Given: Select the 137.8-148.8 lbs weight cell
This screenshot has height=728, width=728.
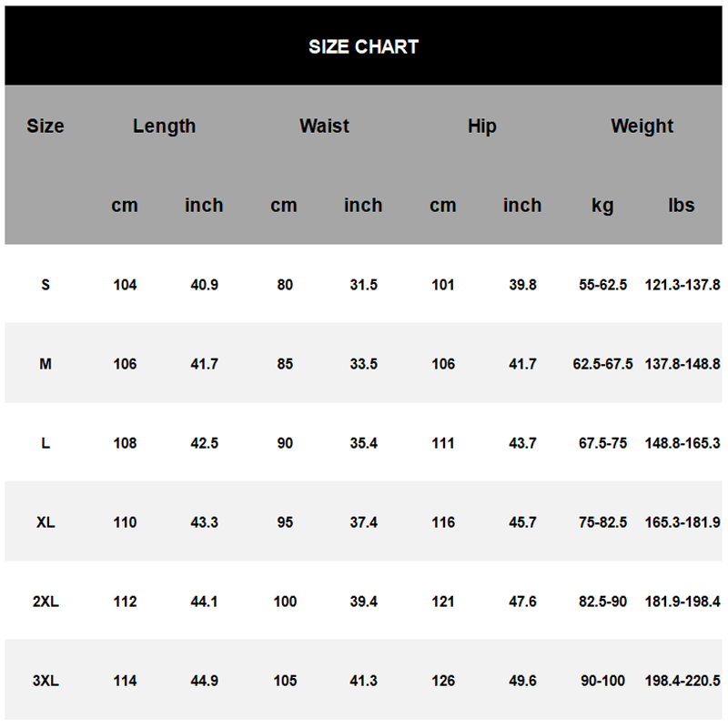Looking at the screenshot, I should 682,364.
